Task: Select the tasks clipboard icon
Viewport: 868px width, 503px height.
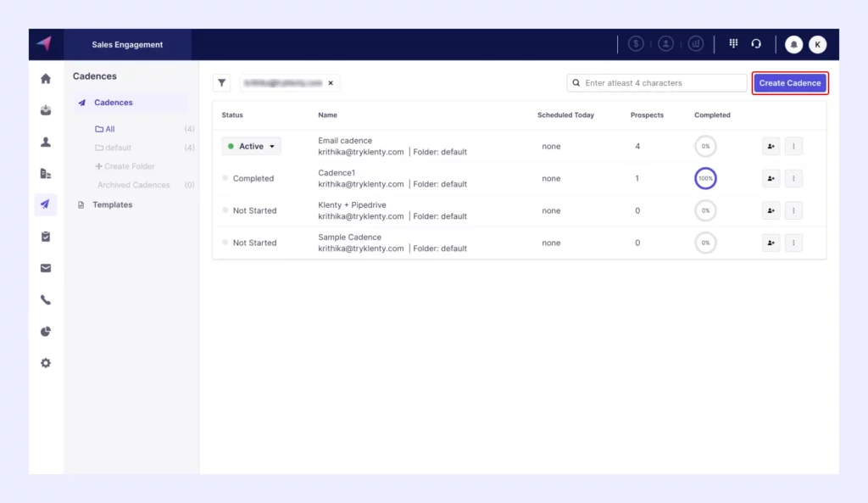Action: (x=46, y=236)
